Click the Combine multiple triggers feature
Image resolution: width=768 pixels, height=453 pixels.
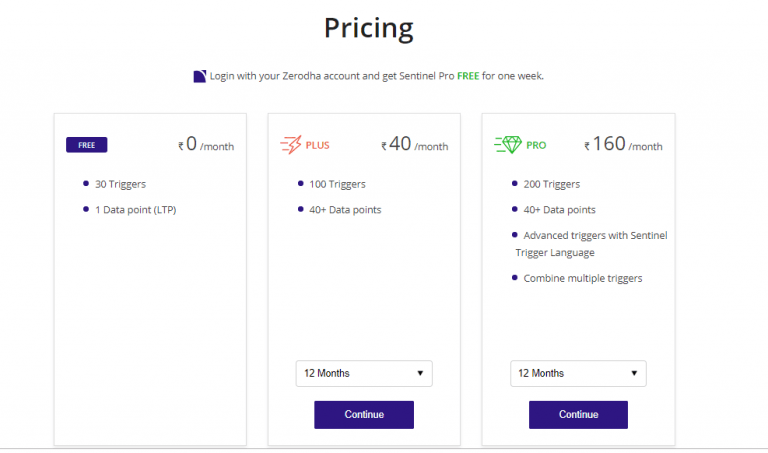[583, 278]
